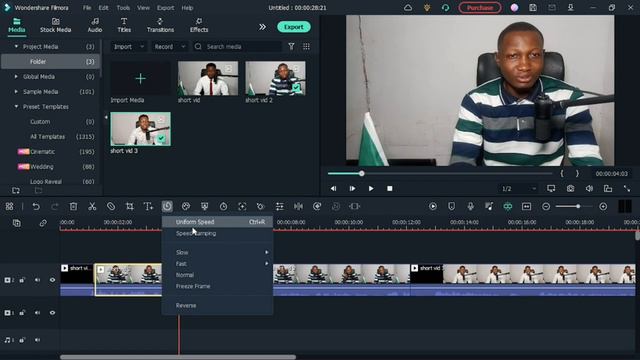Open the Adjust sliders icon in toolbar

280,207
